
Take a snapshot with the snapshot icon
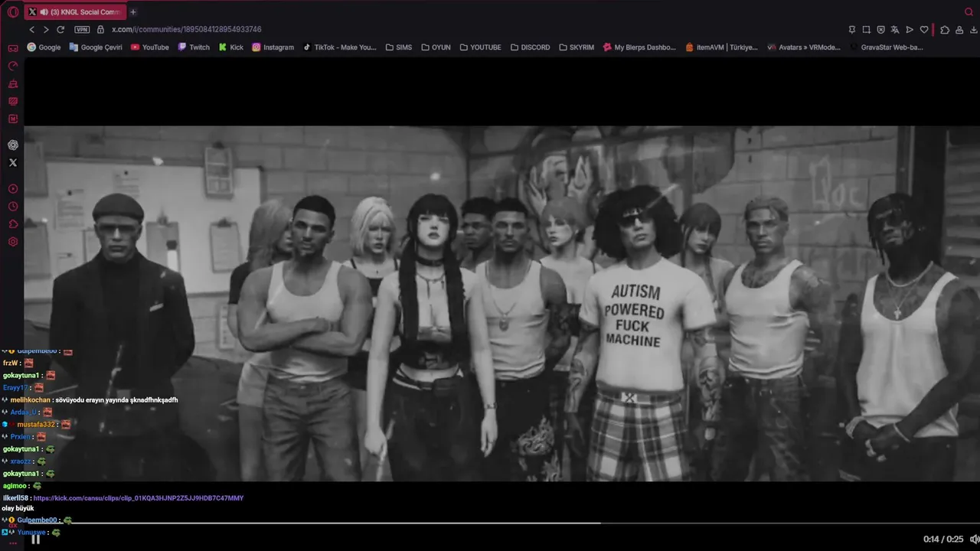click(x=866, y=29)
